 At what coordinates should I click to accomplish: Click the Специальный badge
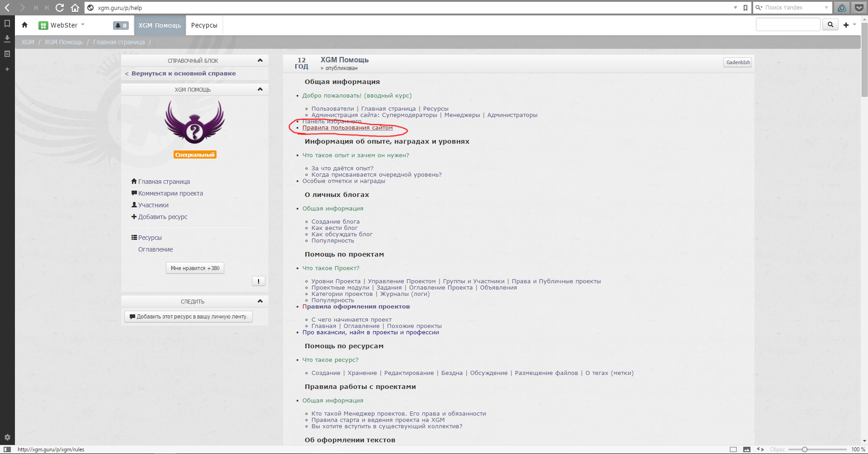click(195, 155)
